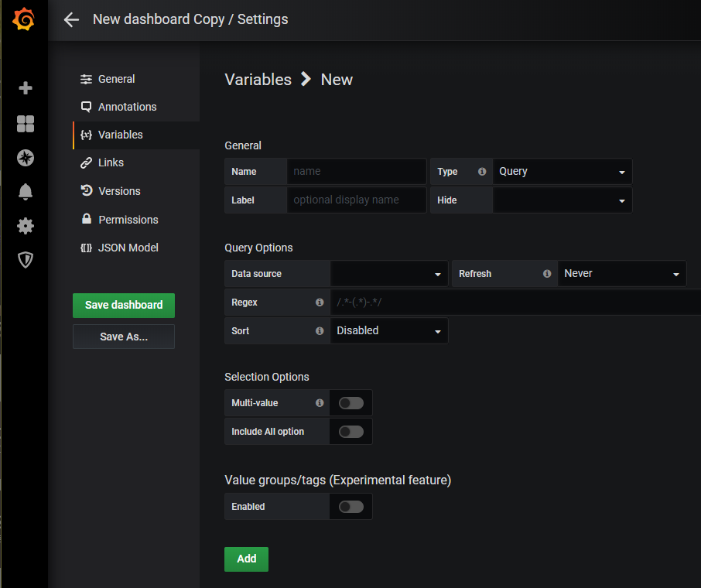Click the Variables breadcrumb link
701x588 pixels.
pyautogui.click(x=258, y=80)
